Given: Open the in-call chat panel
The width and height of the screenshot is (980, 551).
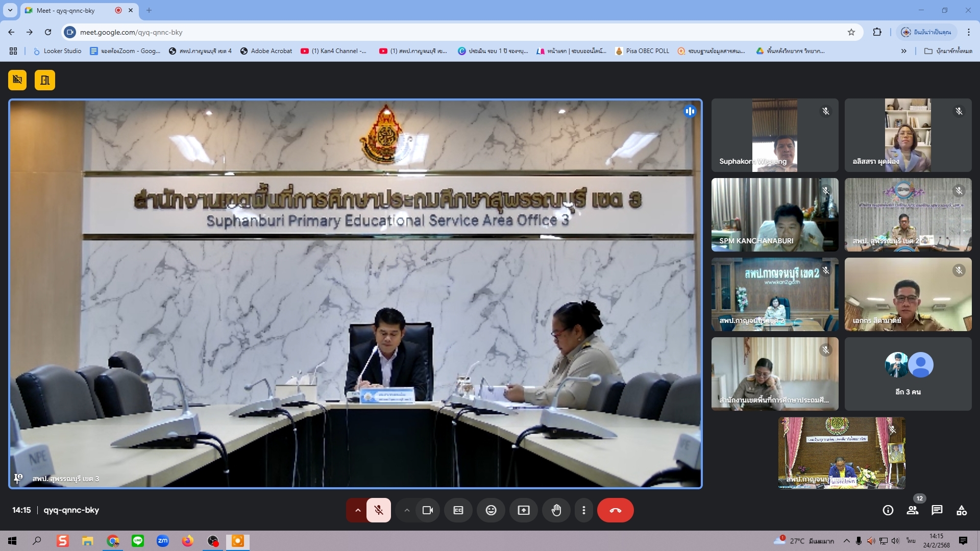Looking at the screenshot, I should tap(937, 510).
